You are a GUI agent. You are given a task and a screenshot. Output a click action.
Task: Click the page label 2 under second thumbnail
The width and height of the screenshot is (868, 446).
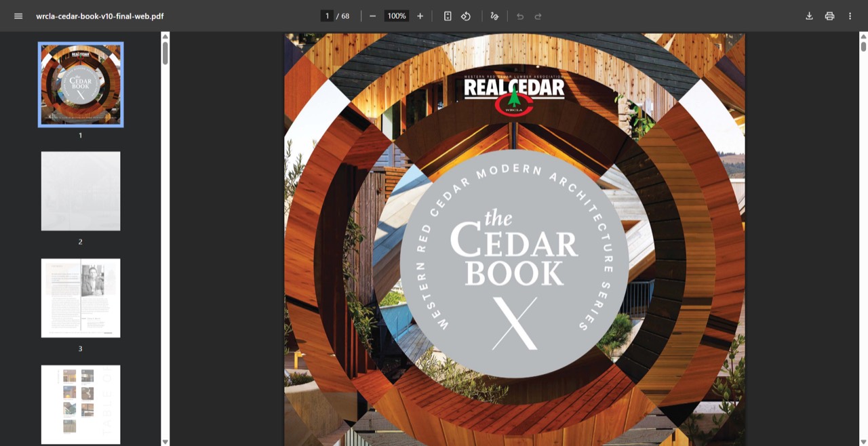[x=81, y=242]
